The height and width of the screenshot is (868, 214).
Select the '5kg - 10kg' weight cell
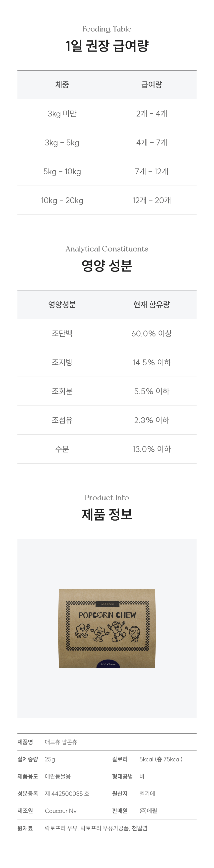pyautogui.click(x=62, y=172)
